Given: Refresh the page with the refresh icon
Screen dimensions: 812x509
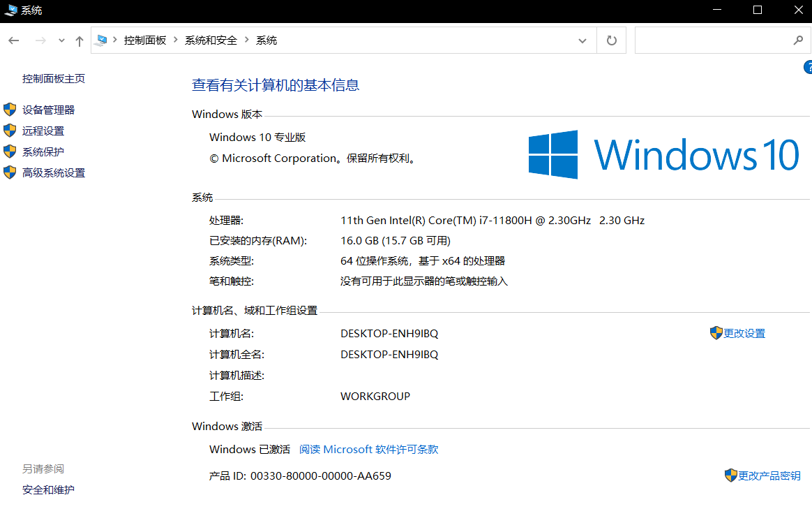Looking at the screenshot, I should click(x=612, y=40).
